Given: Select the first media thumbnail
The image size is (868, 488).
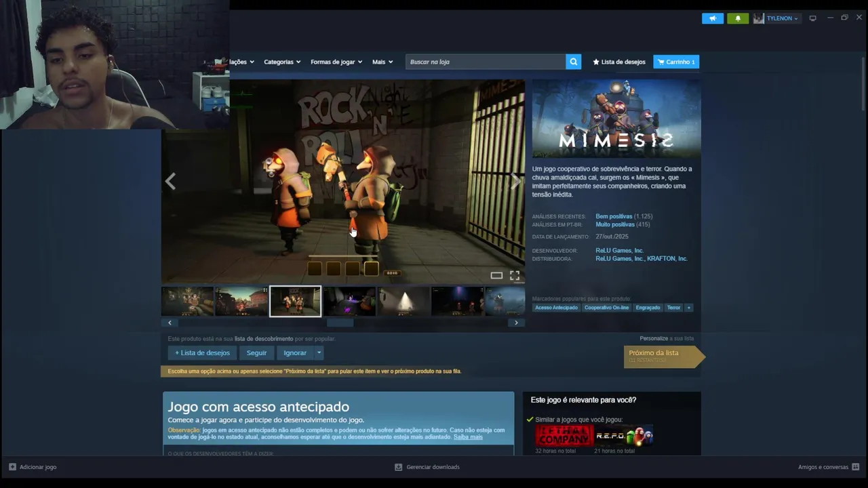Looking at the screenshot, I should (x=187, y=302).
